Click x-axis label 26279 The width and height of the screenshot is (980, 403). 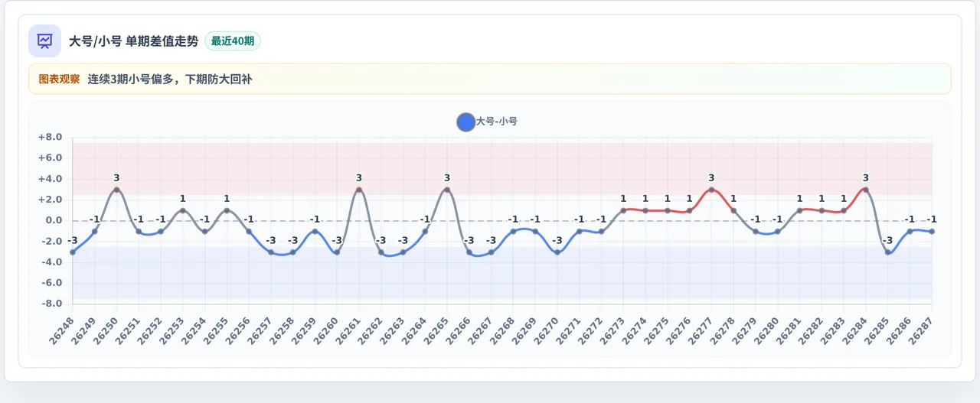746,330
